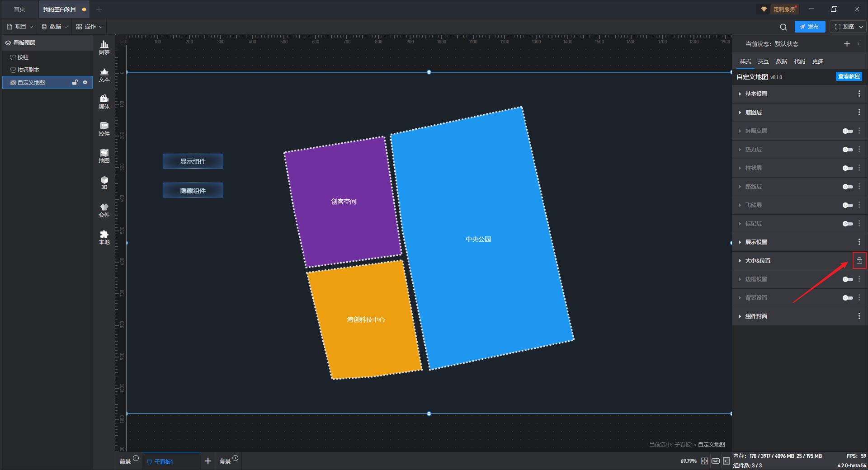Open the 地图 map components panel

[x=104, y=156]
